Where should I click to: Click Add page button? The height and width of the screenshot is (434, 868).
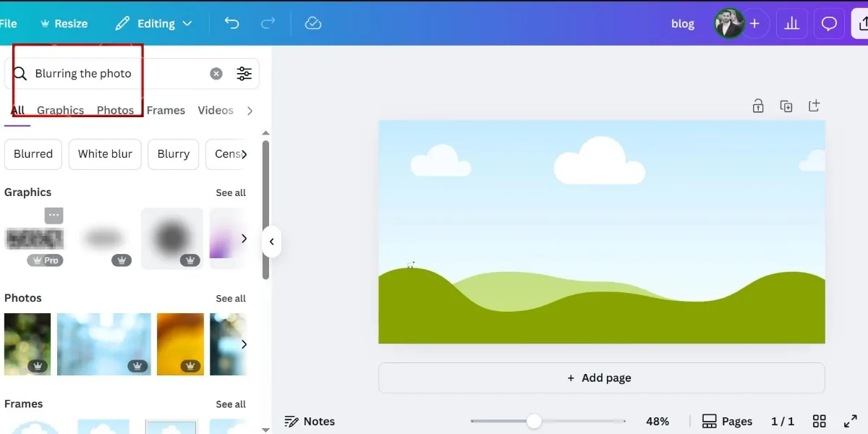click(601, 378)
